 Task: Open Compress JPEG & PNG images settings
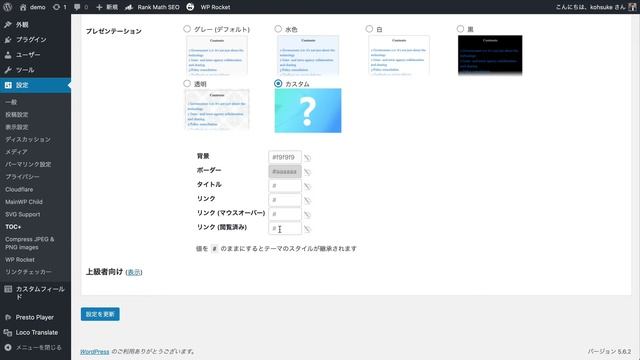pos(29,243)
